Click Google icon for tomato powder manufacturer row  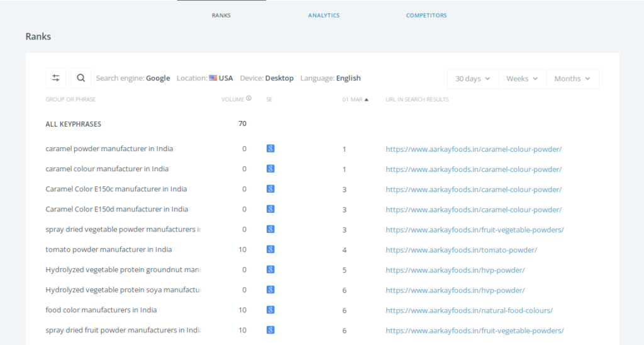coord(270,249)
